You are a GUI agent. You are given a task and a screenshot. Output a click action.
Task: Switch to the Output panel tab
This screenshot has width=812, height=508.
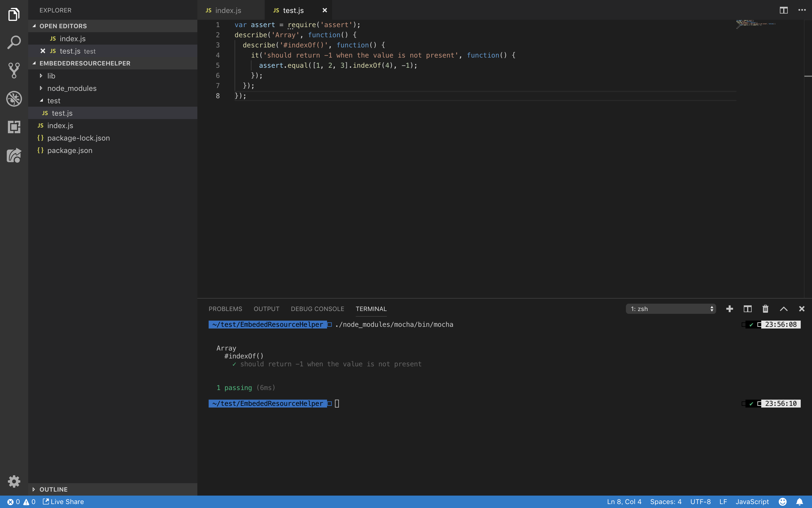coord(266,309)
